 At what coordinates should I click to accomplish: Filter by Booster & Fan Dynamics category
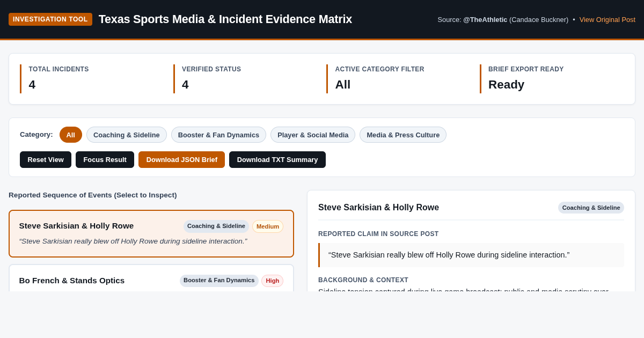click(x=218, y=135)
